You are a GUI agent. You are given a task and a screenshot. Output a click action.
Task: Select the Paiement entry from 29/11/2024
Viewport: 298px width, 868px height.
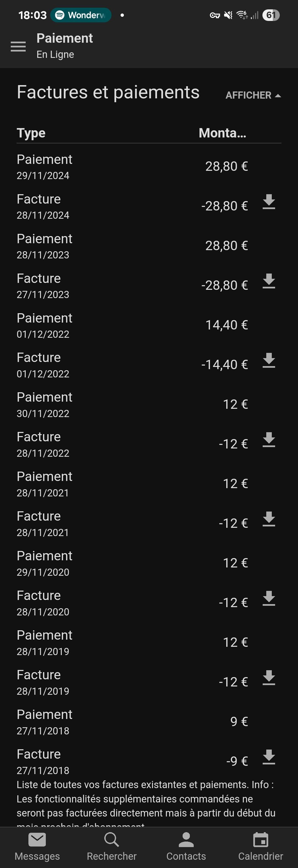pyautogui.click(x=149, y=166)
